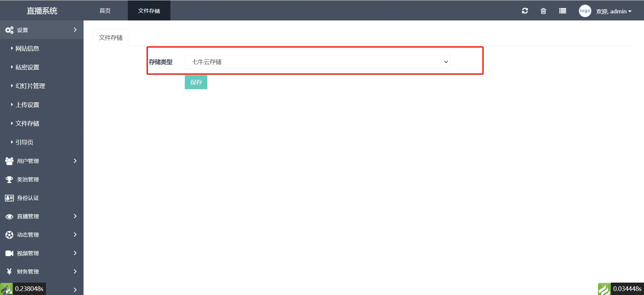644x295 pixels.
Task: Click the 身份认证 ID card icon
Action: pos(9,198)
